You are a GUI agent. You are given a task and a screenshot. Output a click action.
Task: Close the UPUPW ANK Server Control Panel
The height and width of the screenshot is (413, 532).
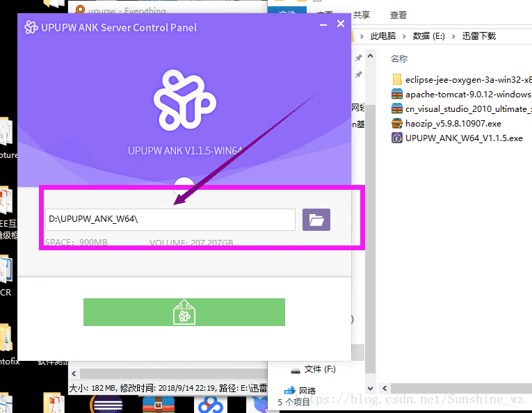tap(341, 24)
